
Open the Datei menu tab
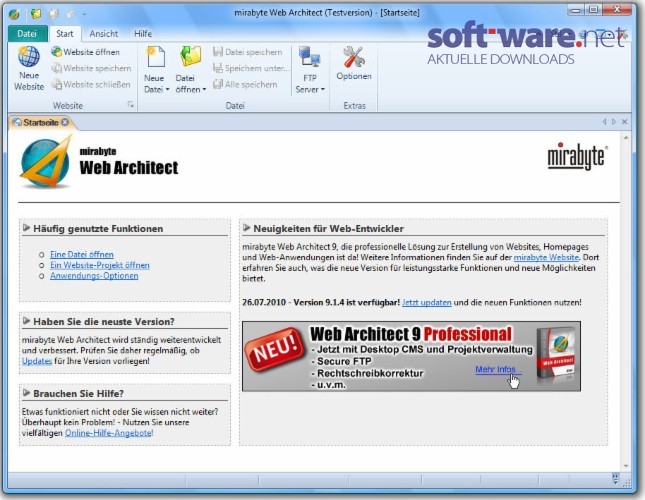click(x=27, y=34)
